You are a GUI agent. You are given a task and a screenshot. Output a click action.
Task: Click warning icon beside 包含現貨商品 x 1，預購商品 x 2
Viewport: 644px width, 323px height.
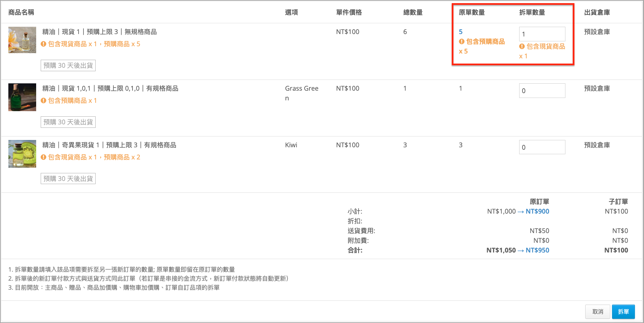coord(43,157)
